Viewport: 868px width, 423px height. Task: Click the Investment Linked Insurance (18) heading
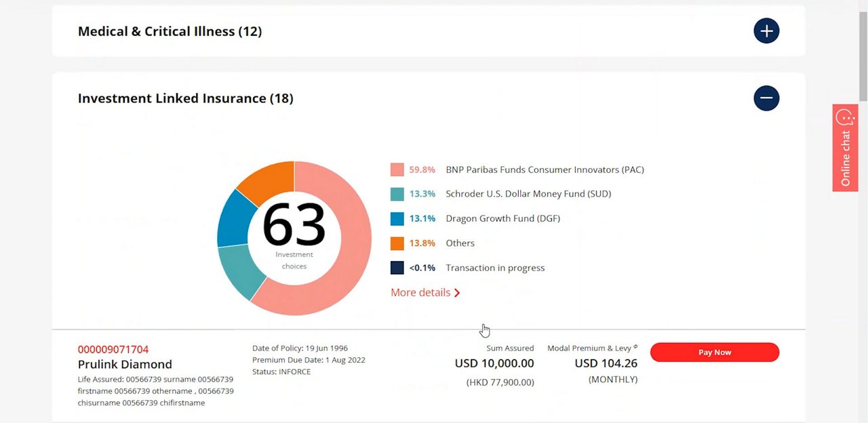coord(185,98)
